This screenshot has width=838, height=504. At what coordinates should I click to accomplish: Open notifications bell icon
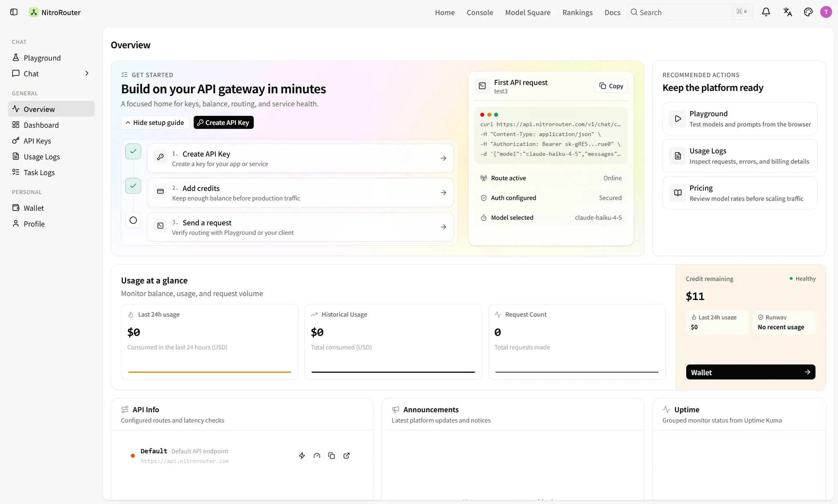pos(766,12)
